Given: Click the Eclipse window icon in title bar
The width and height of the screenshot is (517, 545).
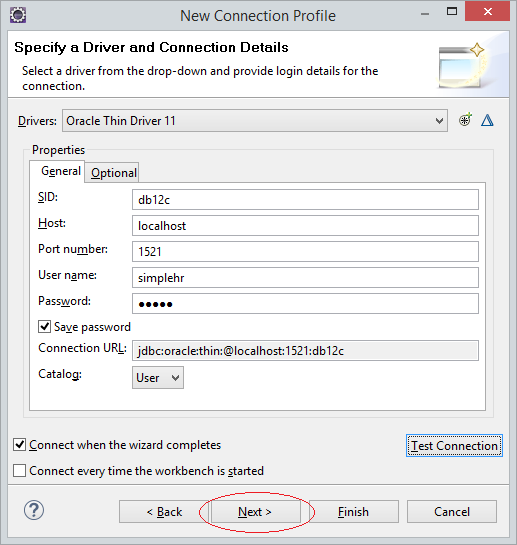Looking at the screenshot, I should tap(18, 15).
